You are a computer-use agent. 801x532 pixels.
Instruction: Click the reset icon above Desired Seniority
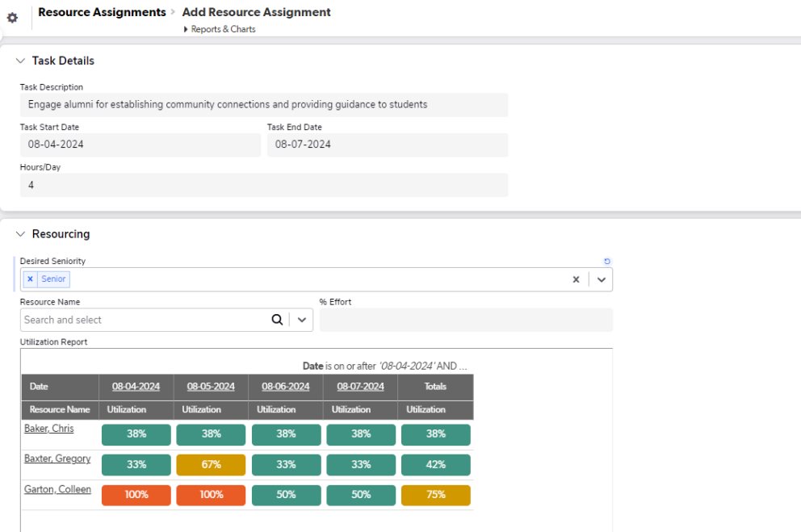coord(607,262)
